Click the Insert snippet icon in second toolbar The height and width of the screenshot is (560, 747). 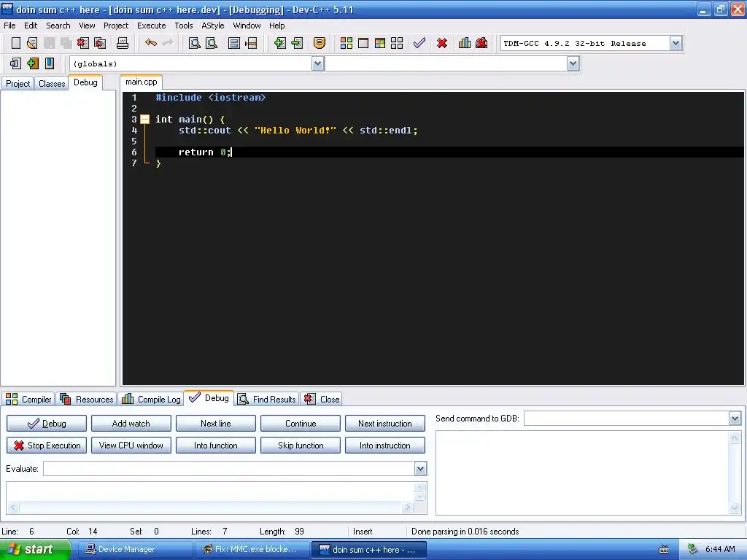click(15, 63)
